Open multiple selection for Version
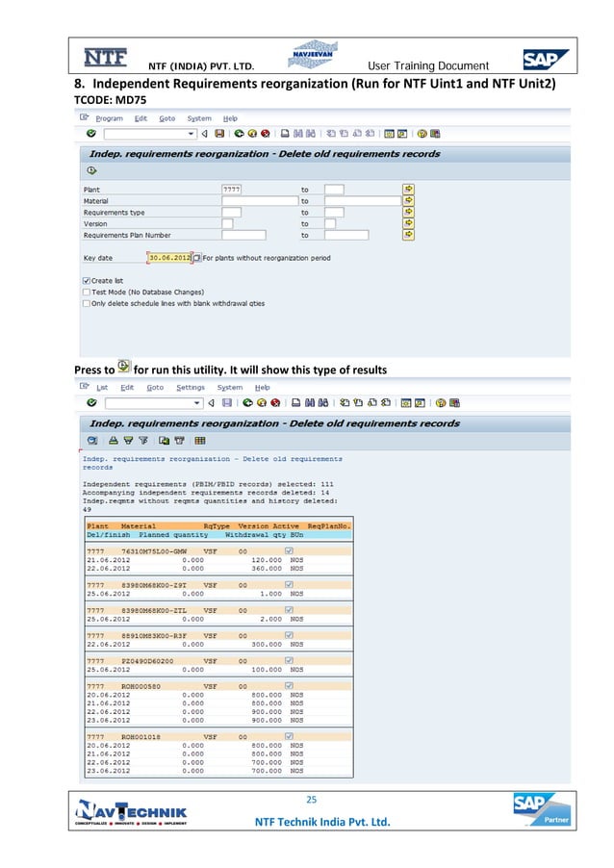Screen dimensions: 614x868 (409, 223)
